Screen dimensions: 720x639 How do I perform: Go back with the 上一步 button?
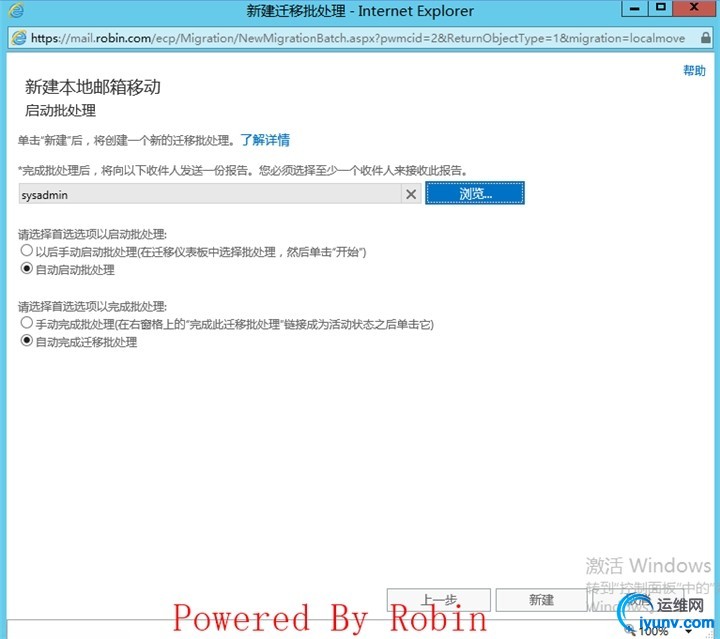point(439,600)
